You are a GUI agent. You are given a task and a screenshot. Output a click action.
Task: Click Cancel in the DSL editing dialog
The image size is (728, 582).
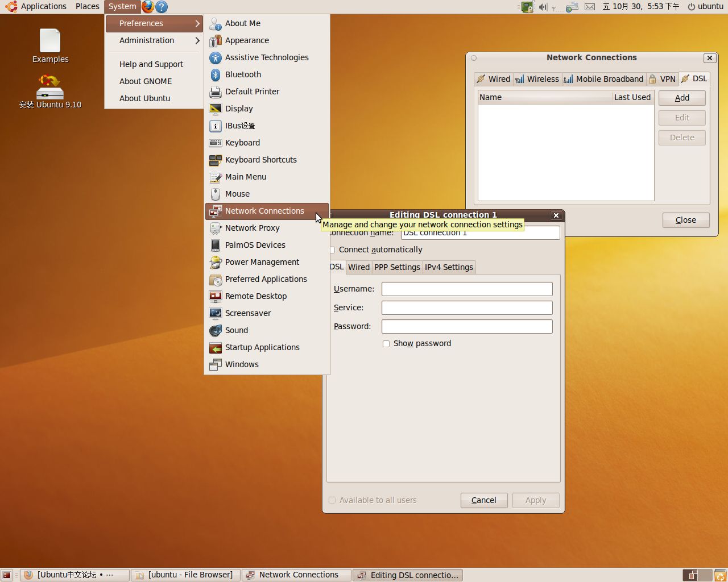click(484, 500)
